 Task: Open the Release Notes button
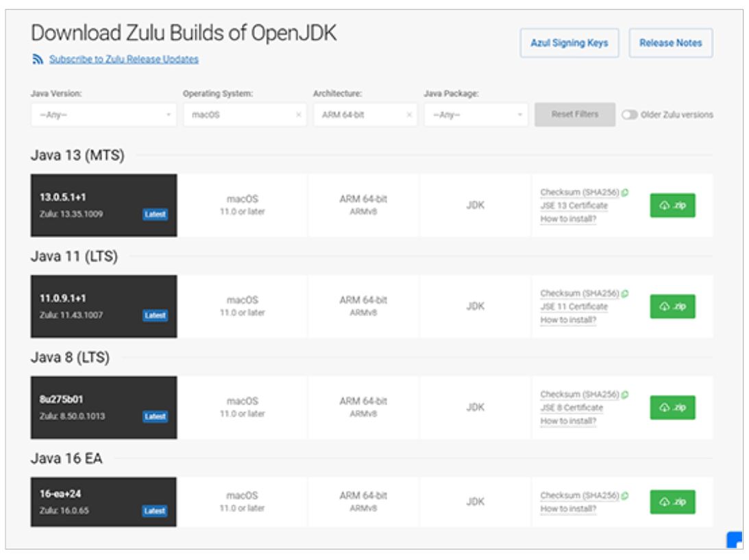(x=670, y=43)
